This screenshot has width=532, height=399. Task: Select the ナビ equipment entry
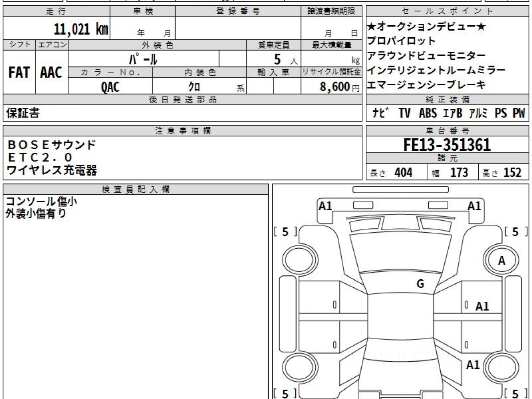click(380, 113)
